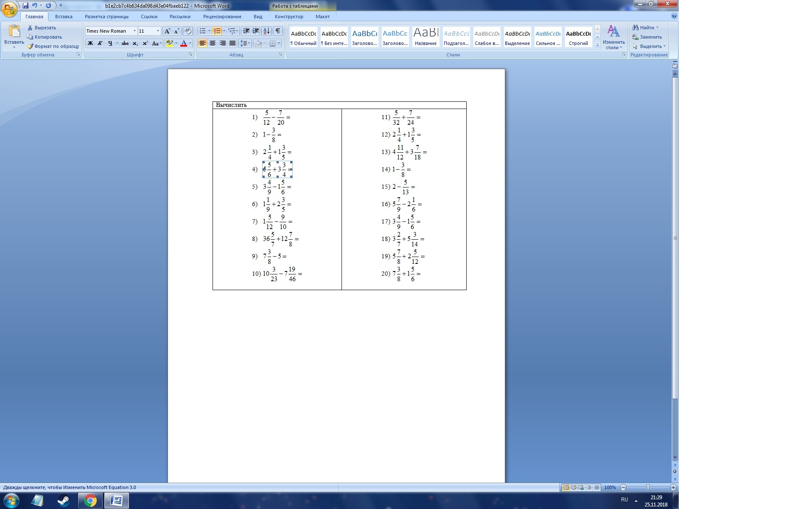The width and height of the screenshot is (812, 509).
Task: Apply the yellow text highlight color
Action: pyautogui.click(x=169, y=43)
